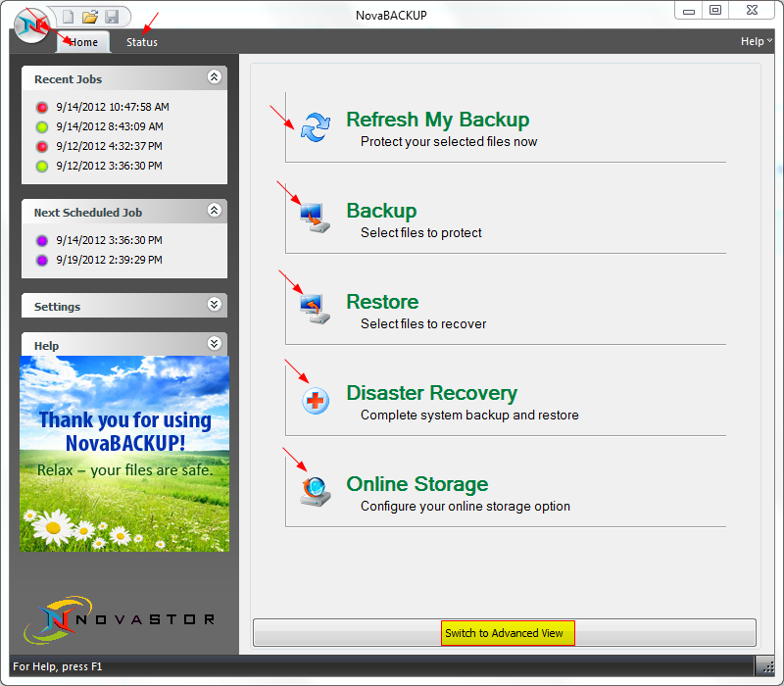
Task: Switch to the Status tab
Action: coord(142,42)
